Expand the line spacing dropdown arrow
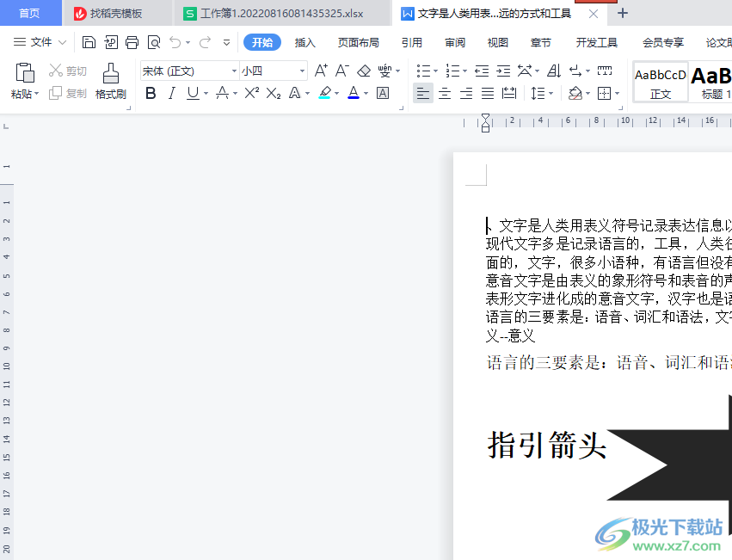732x560 pixels. click(x=551, y=94)
